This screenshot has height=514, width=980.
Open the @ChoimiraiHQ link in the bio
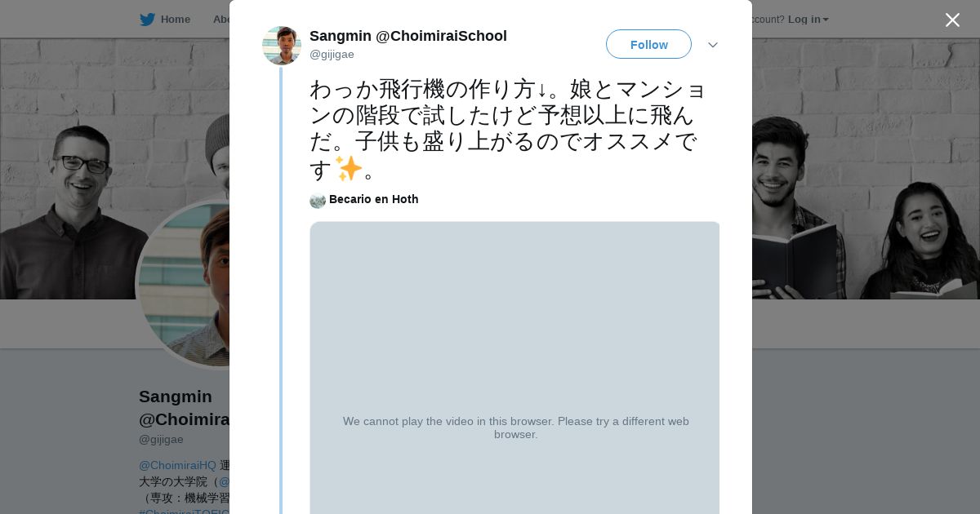pos(177,465)
